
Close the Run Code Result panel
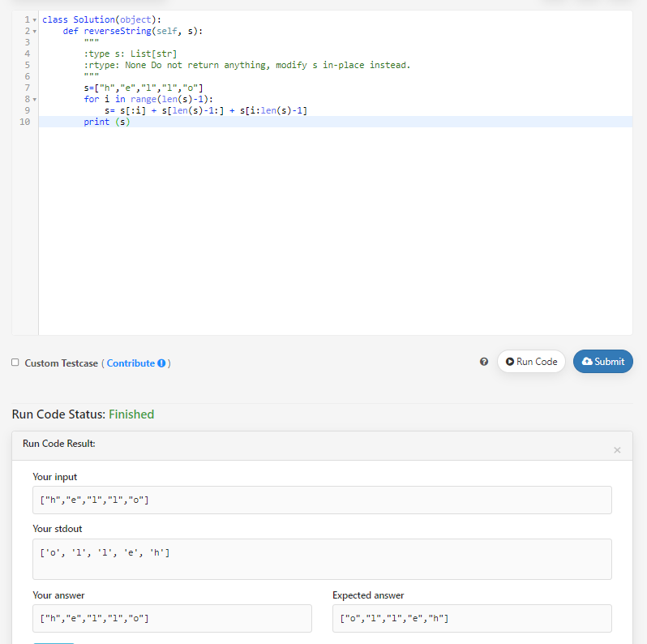617,450
